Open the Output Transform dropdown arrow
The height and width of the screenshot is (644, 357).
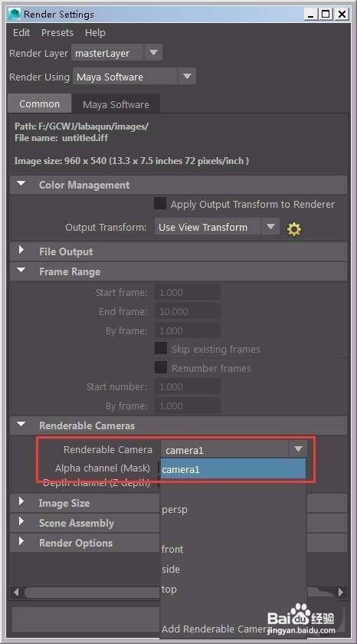(270, 227)
